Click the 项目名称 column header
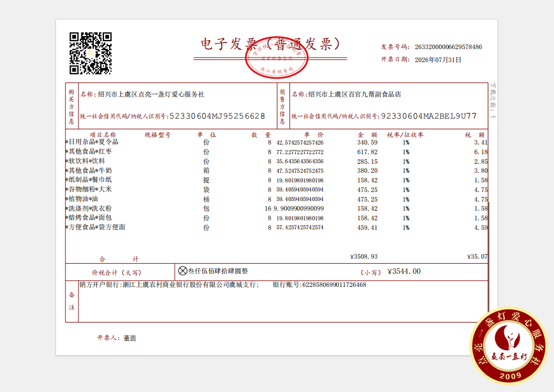Image resolution: width=554 pixels, height=392 pixels. pos(103,134)
